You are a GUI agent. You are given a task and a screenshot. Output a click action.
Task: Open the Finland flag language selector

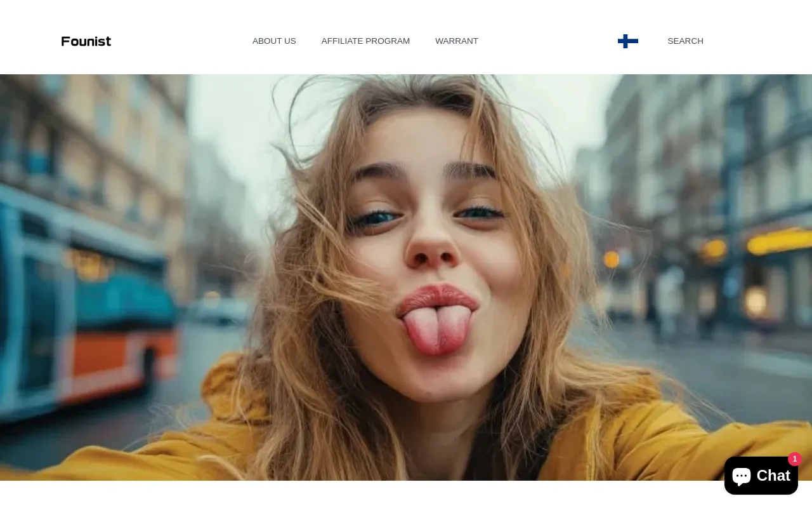(627, 41)
